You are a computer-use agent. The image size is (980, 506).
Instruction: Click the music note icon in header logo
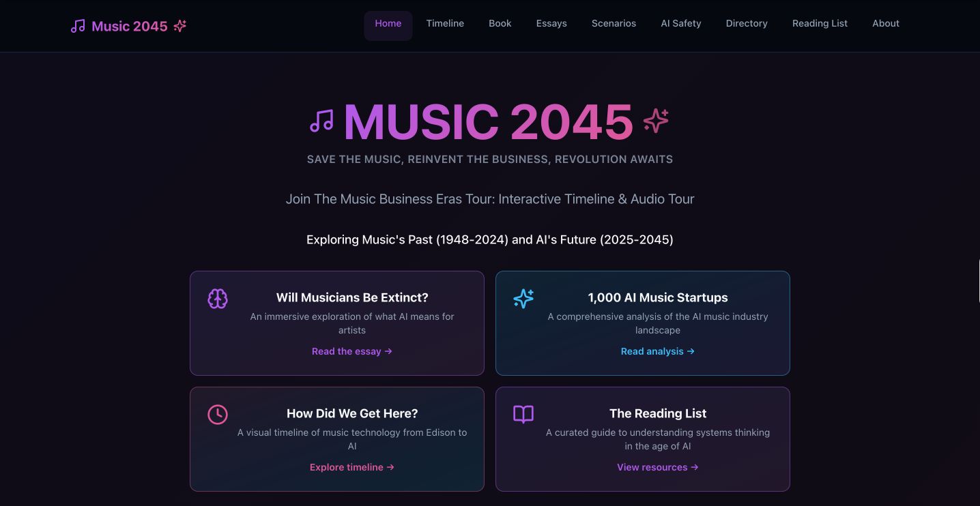tap(78, 26)
